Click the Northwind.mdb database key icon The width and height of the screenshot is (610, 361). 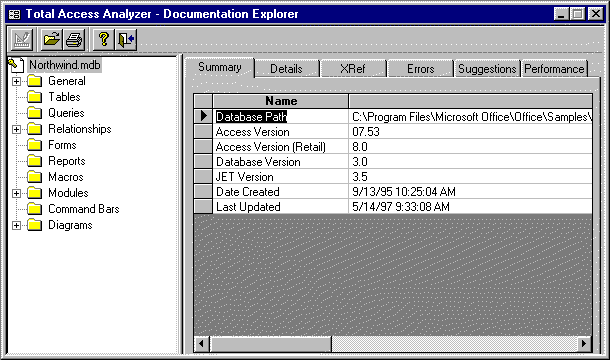[17, 65]
